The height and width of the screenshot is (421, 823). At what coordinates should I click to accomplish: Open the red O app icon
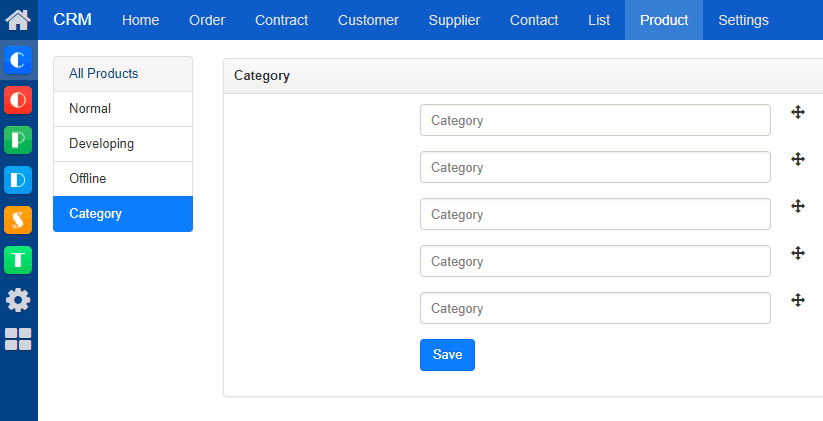click(18, 100)
